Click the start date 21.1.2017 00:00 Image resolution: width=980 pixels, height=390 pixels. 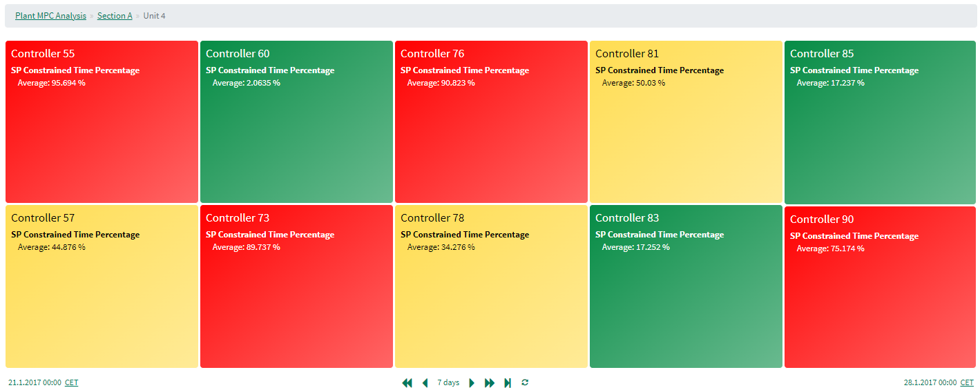(x=35, y=382)
